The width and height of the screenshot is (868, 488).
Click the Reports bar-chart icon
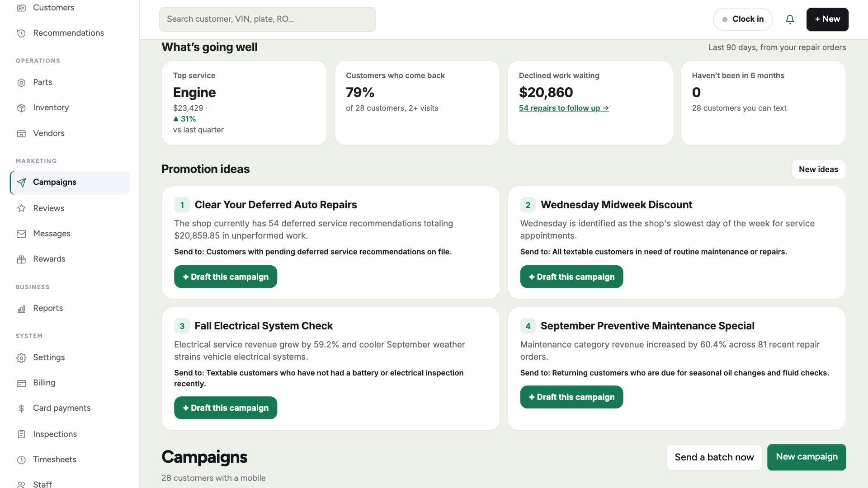pyautogui.click(x=21, y=308)
